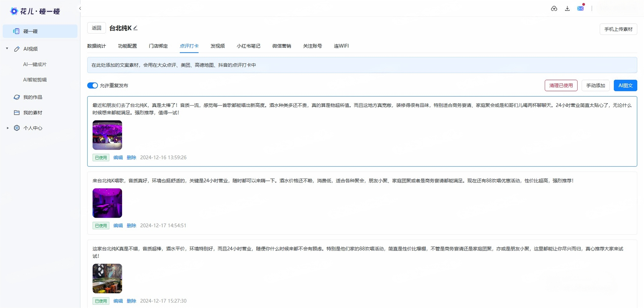The width and height of the screenshot is (644, 308).
Task: Click the download icon in the header
Action: [568, 8]
